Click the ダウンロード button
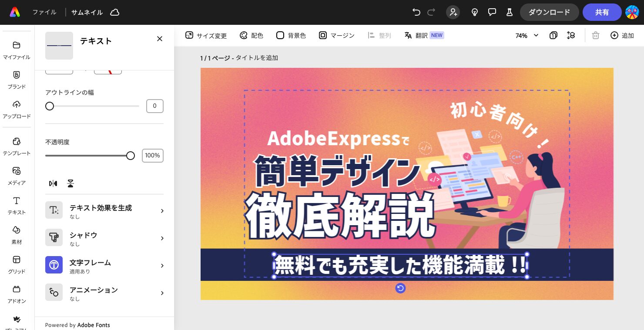Screen dimensions: 644x330 coord(549,12)
